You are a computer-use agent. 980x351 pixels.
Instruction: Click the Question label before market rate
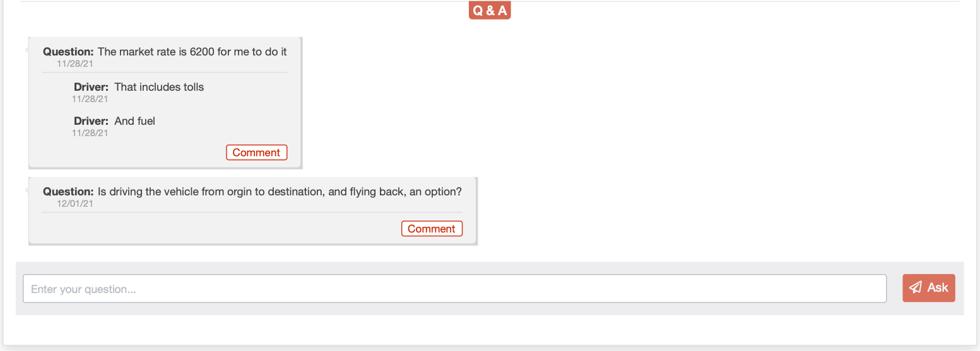click(68, 52)
